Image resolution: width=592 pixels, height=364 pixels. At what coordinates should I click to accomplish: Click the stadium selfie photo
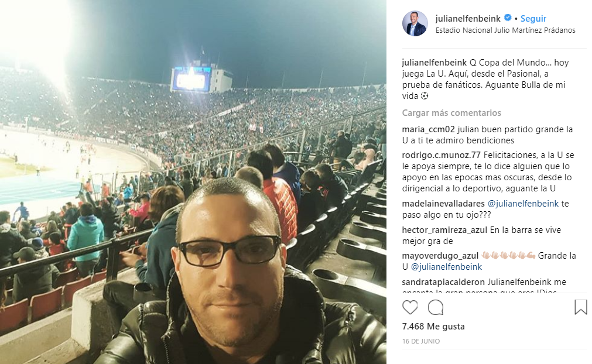193,182
